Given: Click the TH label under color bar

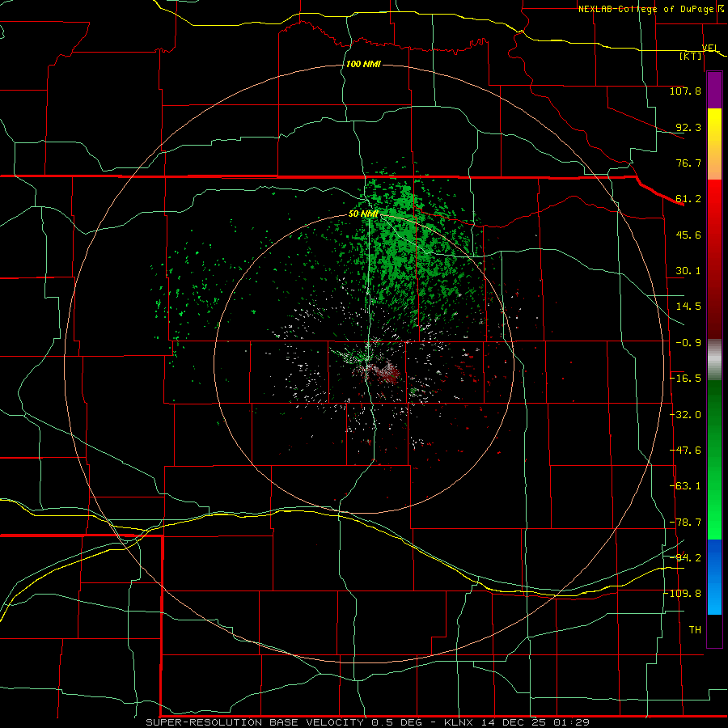Looking at the screenshot, I should (x=695, y=630).
